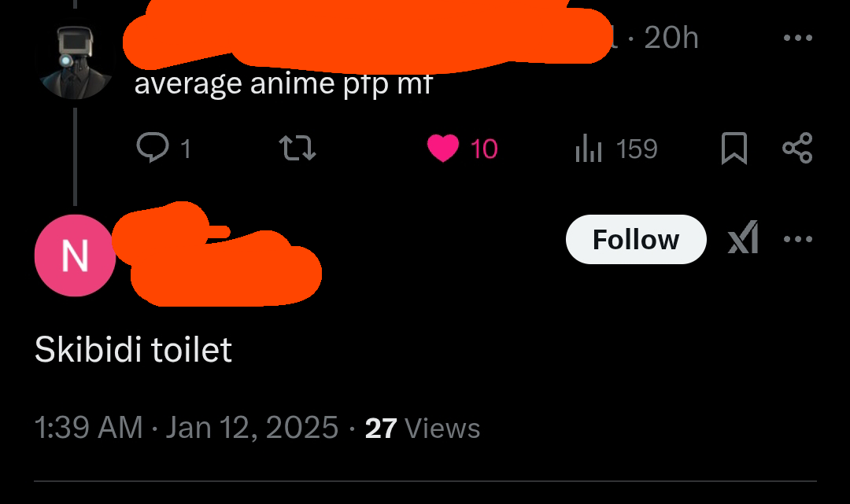
Task: View the 27 Views details
Action: (x=423, y=429)
